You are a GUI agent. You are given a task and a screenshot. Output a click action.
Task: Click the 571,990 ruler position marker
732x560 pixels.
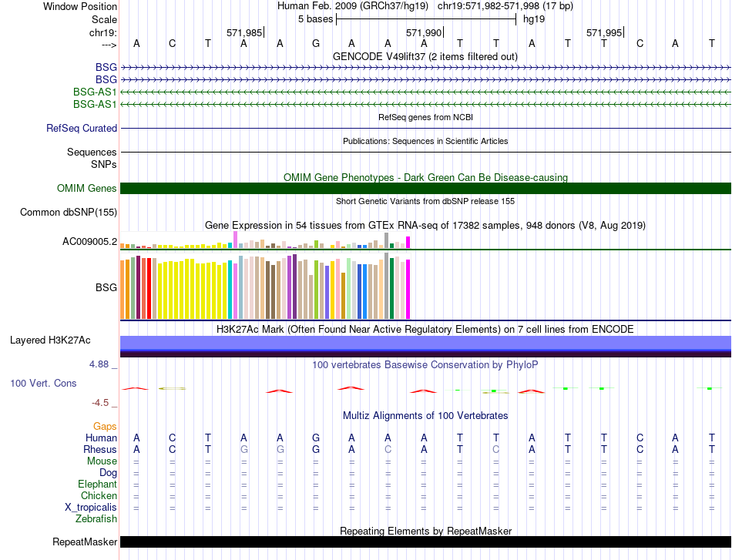[x=425, y=32]
